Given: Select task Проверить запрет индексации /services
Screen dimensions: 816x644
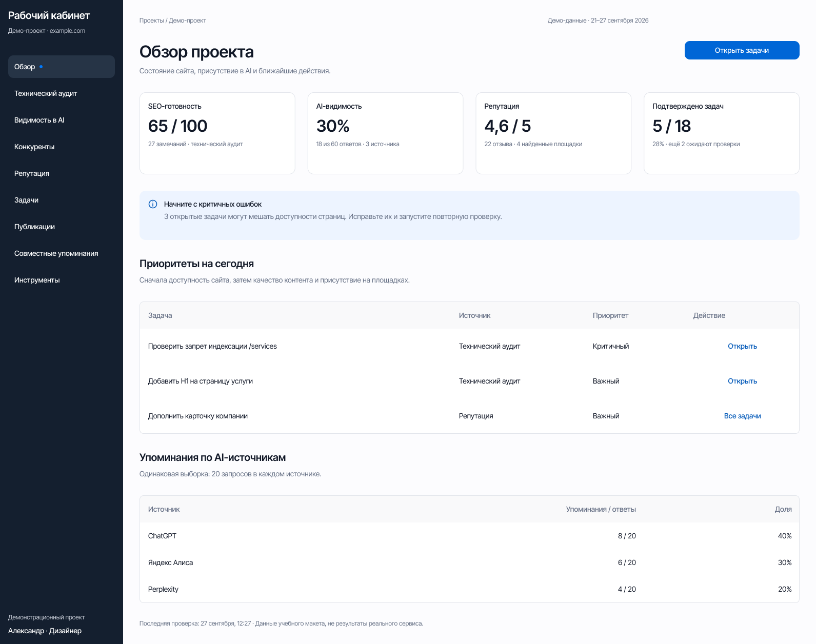Looking at the screenshot, I should (x=212, y=346).
